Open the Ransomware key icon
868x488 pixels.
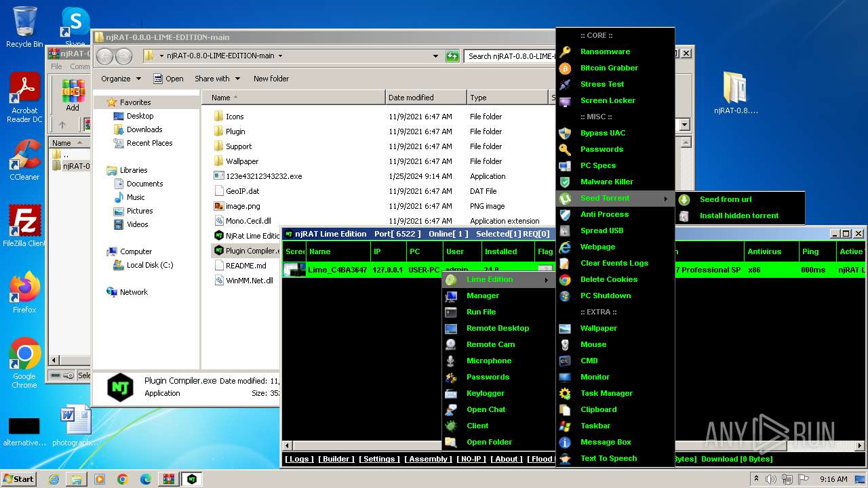565,52
